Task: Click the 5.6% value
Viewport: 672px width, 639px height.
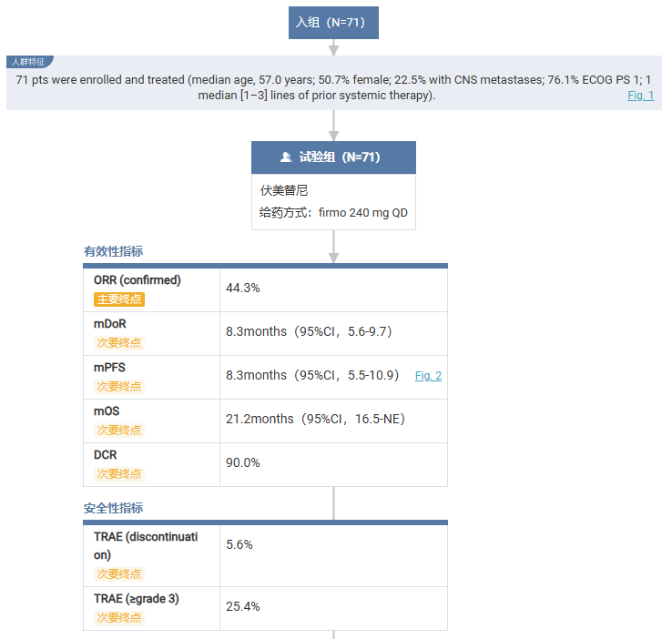Action: coord(239,544)
